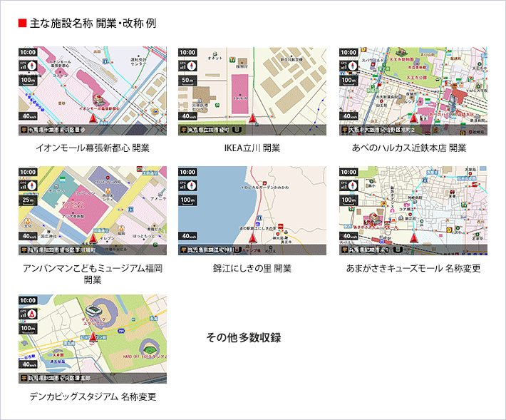Image resolution: width=506 pixels, height=420 pixels.
Task: Click the 40km/h speed badge in the あべのハルカス map
Action: point(348,116)
